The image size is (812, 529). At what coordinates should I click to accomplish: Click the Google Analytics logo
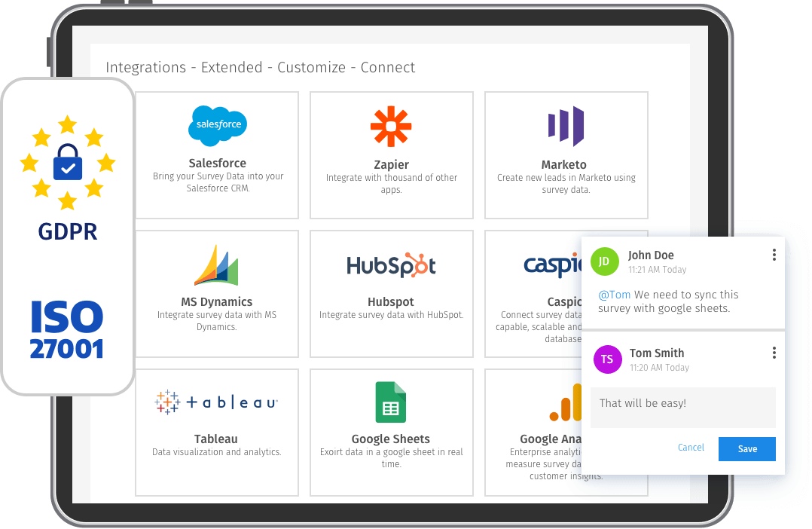pyautogui.click(x=566, y=402)
